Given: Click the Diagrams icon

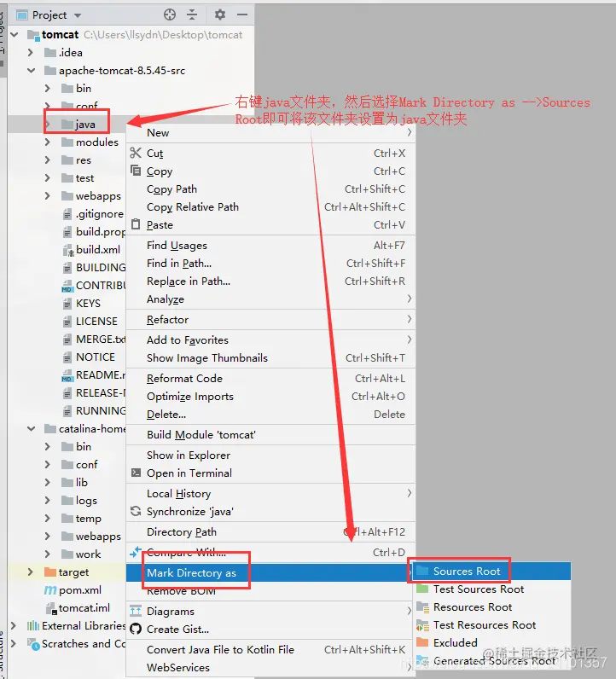Looking at the screenshot, I should pos(136,611).
